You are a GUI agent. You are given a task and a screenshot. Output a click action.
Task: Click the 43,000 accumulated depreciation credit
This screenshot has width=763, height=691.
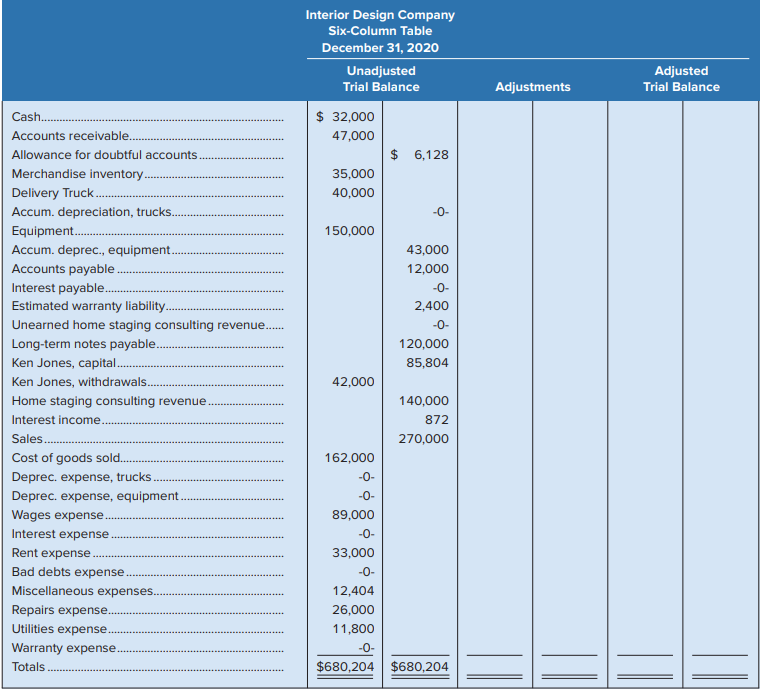click(428, 250)
